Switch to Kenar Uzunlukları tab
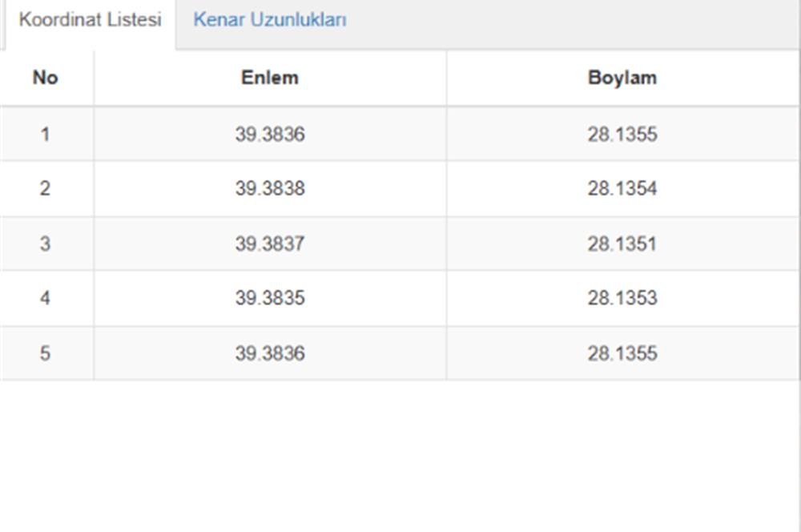This screenshot has width=801, height=532. pos(270,20)
